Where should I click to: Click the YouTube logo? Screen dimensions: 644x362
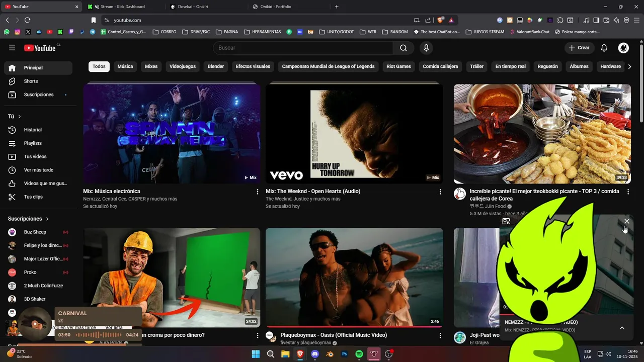click(40, 48)
